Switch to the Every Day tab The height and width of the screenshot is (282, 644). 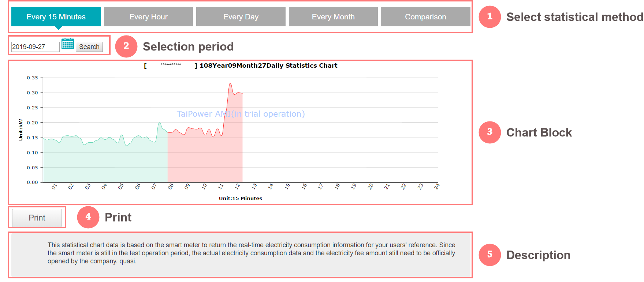(241, 17)
